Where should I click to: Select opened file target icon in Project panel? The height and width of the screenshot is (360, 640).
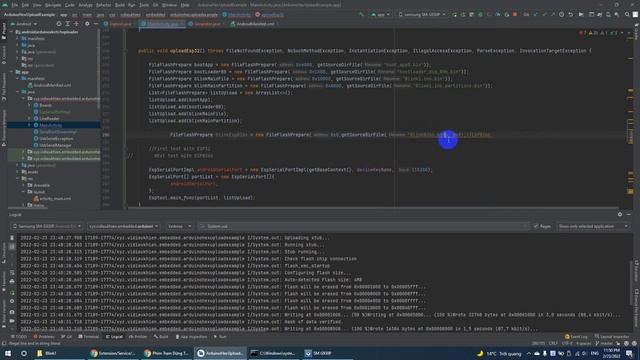coord(59,24)
